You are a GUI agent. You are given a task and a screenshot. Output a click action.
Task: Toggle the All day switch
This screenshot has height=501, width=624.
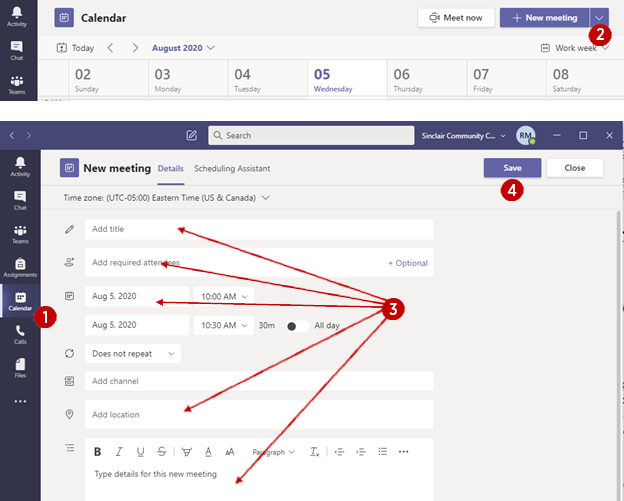click(x=296, y=325)
